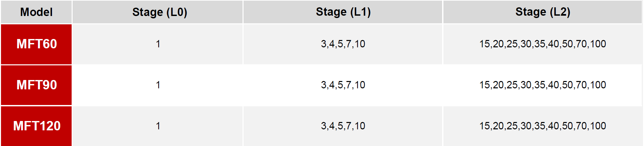Pick the Stage (L1) heading text
Screen dimensions: 644x146
[343, 12]
